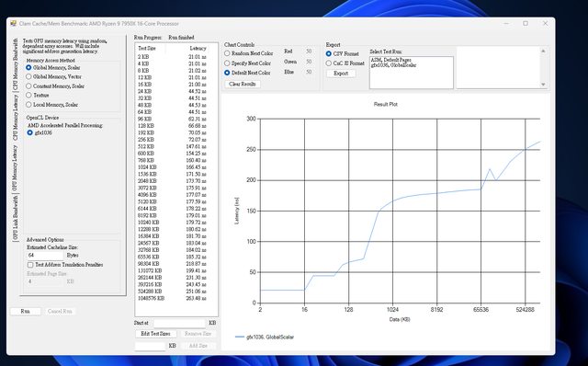The width and height of the screenshot is (588, 366).
Task: Click the Start at KB input field
Action: [180, 323]
